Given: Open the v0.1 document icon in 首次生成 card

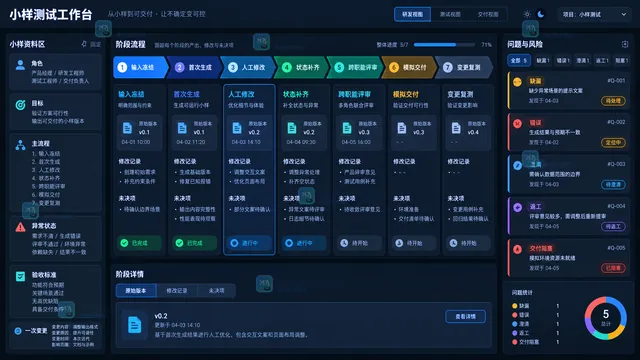Looking at the screenshot, I should (182, 128).
